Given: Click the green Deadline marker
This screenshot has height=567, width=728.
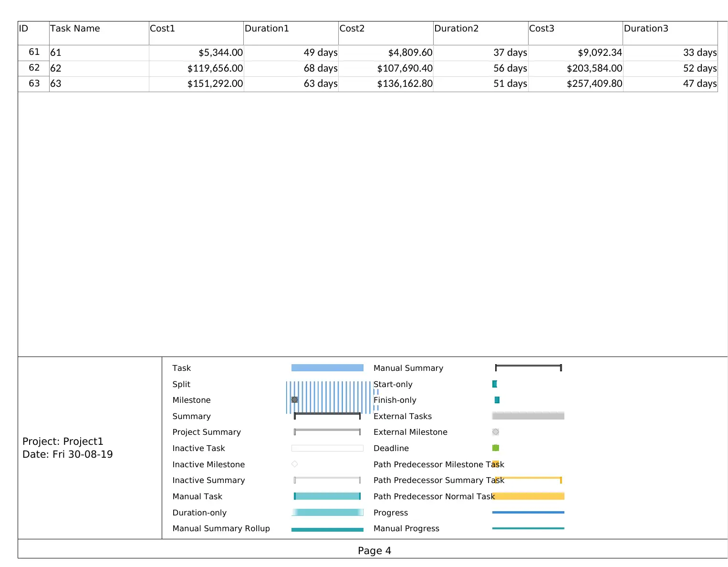Looking at the screenshot, I should (x=496, y=448).
